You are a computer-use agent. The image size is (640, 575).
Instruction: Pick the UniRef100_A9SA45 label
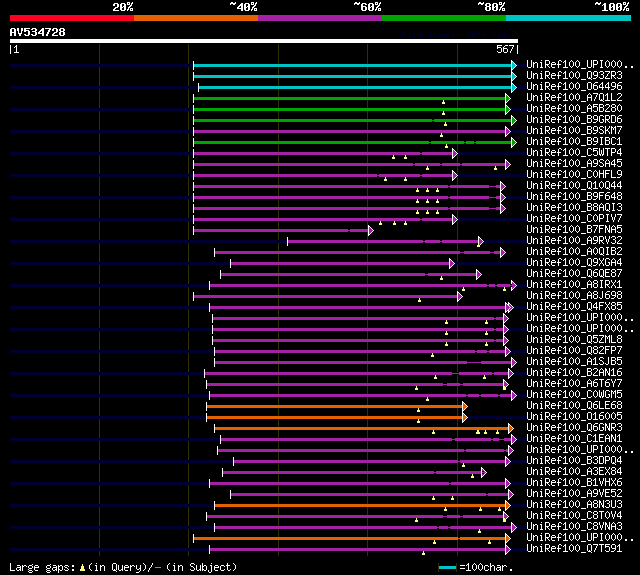574,164
